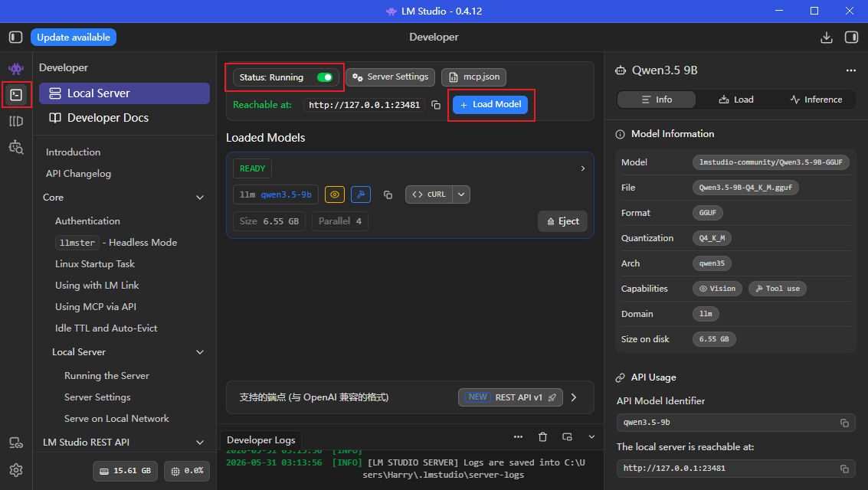This screenshot has height=490, width=868.
Task: Open the Authentication docs page
Action: coord(87,221)
